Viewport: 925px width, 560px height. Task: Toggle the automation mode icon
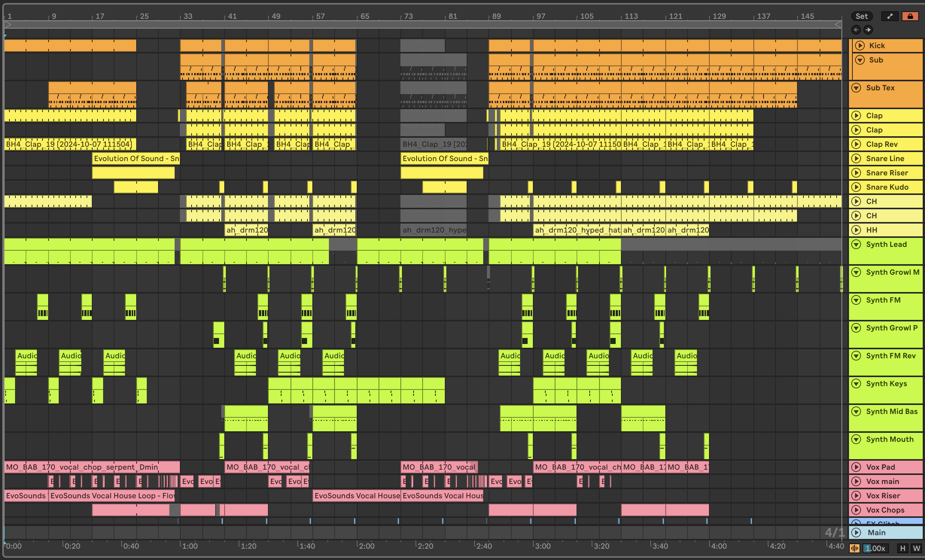click(x=890, y=16)
